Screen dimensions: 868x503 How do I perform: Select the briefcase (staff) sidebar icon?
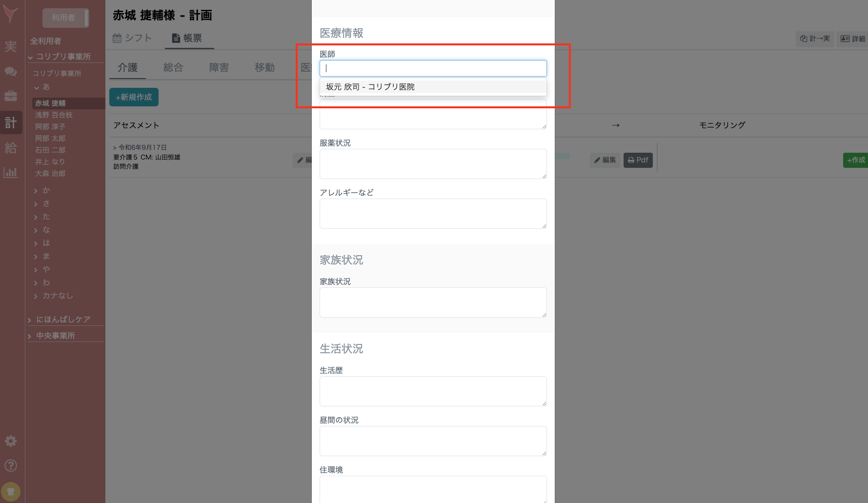point(11,97)
